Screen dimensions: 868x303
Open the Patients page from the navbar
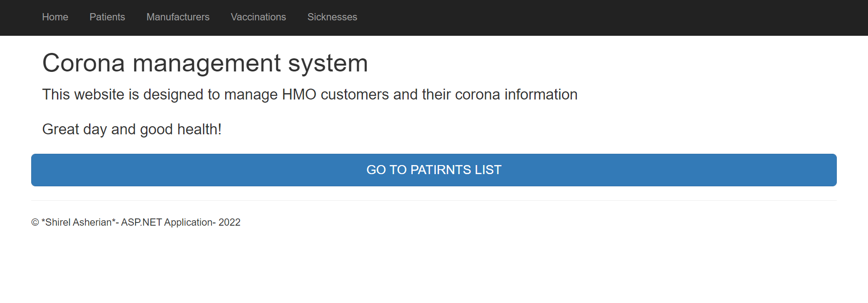point(107,17)
